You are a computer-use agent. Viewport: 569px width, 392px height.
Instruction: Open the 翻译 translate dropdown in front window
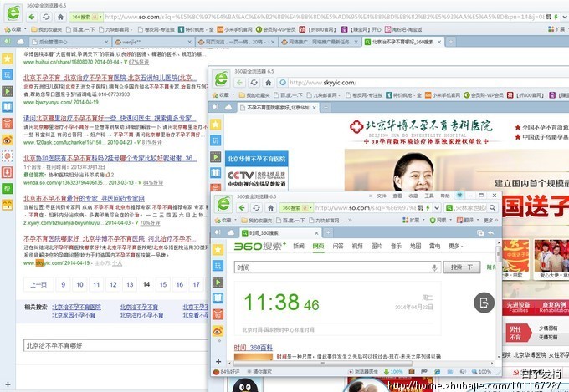468,220
